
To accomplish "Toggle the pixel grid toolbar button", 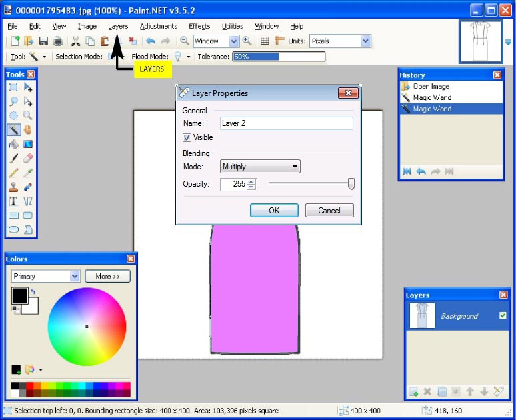I will point(265,41).
